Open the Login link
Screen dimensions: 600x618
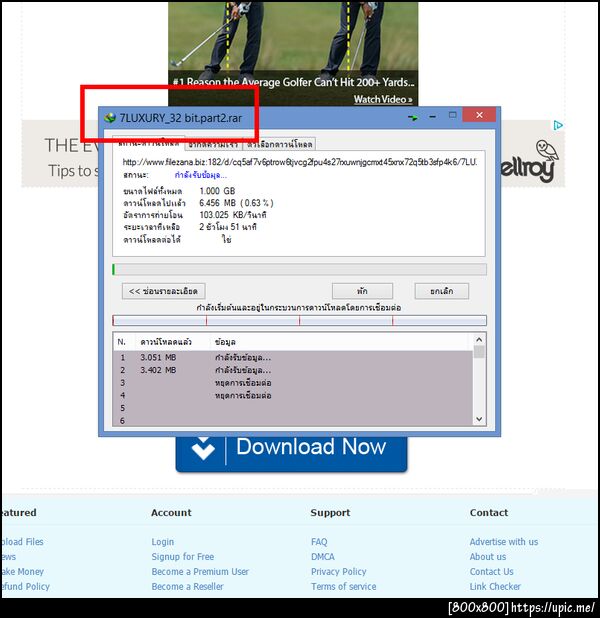click(x=163, y=542)
